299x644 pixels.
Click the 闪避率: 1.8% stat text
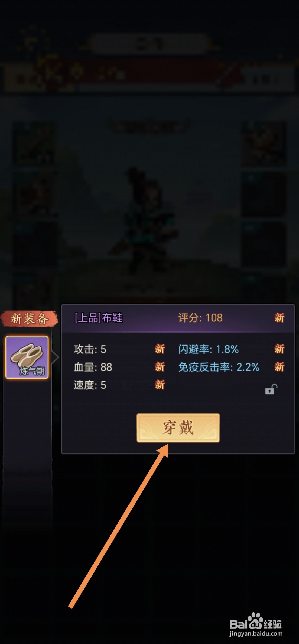click(209, 349)
